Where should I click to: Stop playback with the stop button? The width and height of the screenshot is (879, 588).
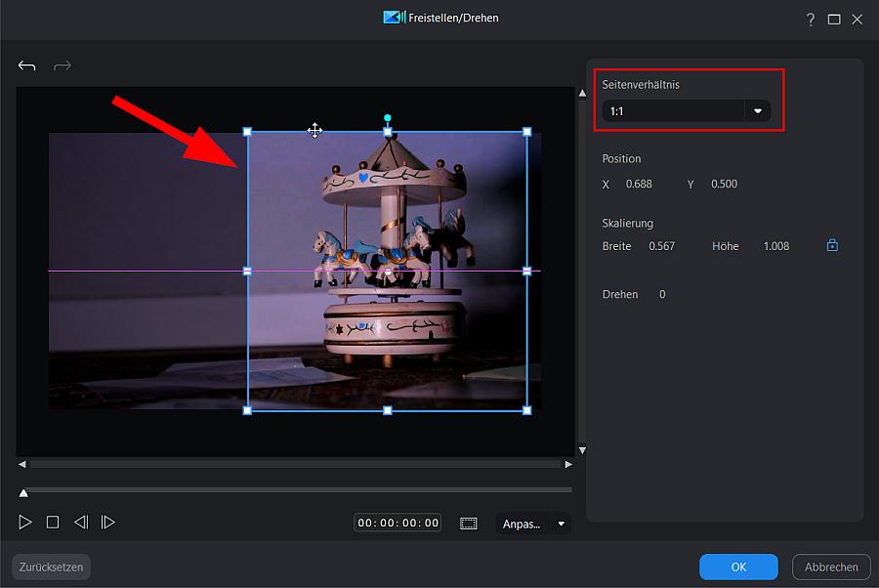pos(53,523)
